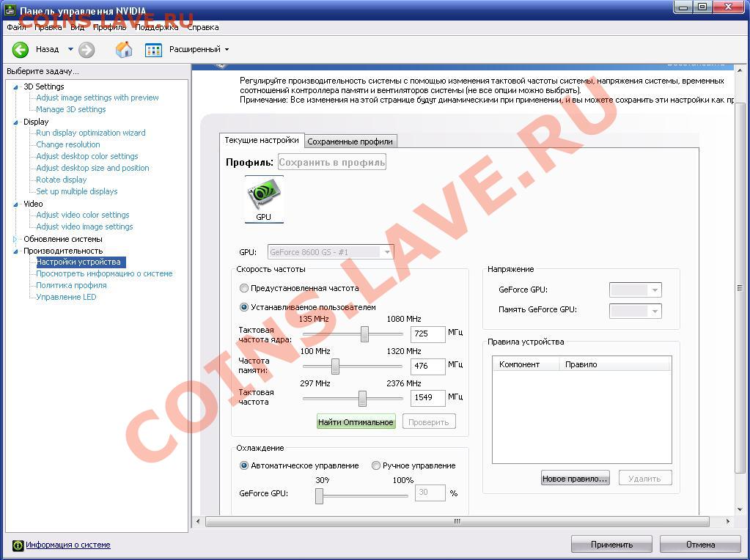
Task: Open Adjust video color settings
Action: (x=83, y=215)
